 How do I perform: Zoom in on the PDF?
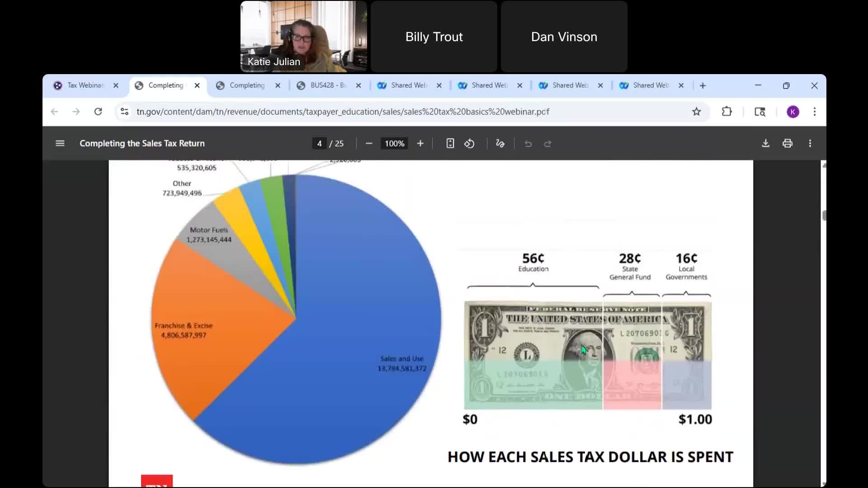pyautogui.click(x=420, y=143)
